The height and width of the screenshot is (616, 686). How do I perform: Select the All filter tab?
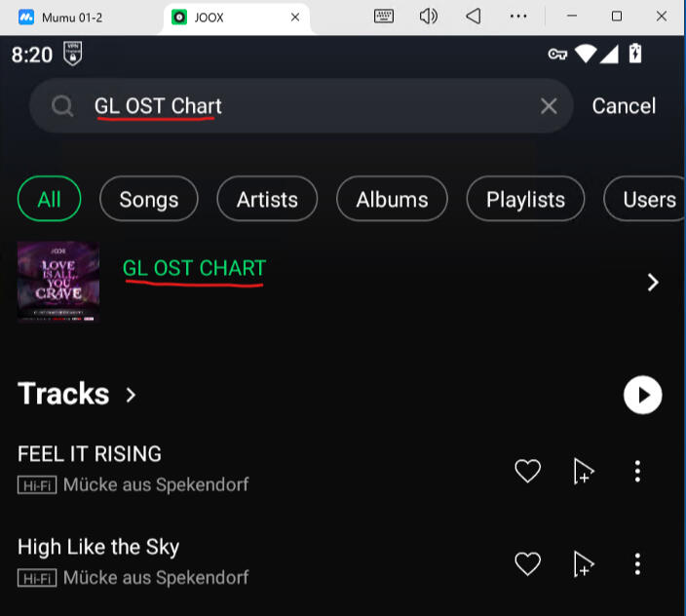point(49,200)
